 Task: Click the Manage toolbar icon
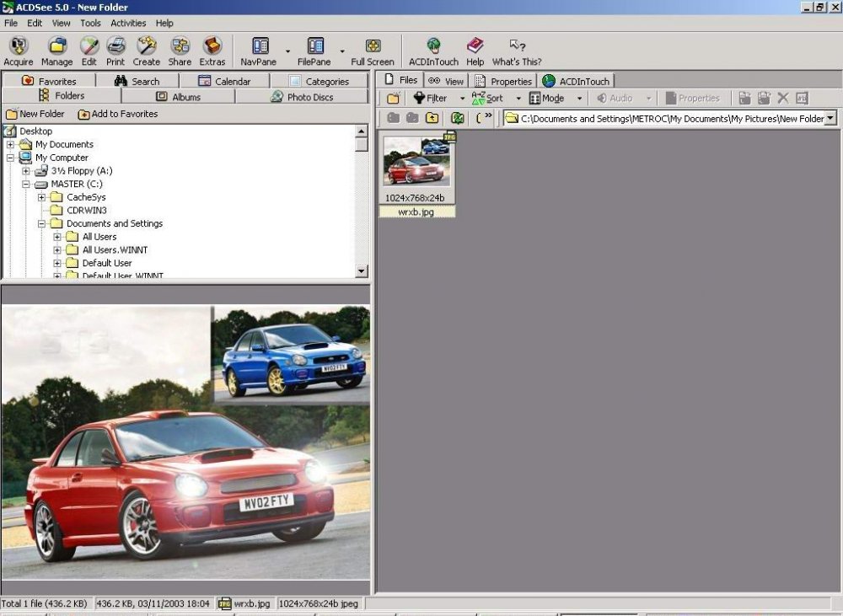tap(57, 51)
